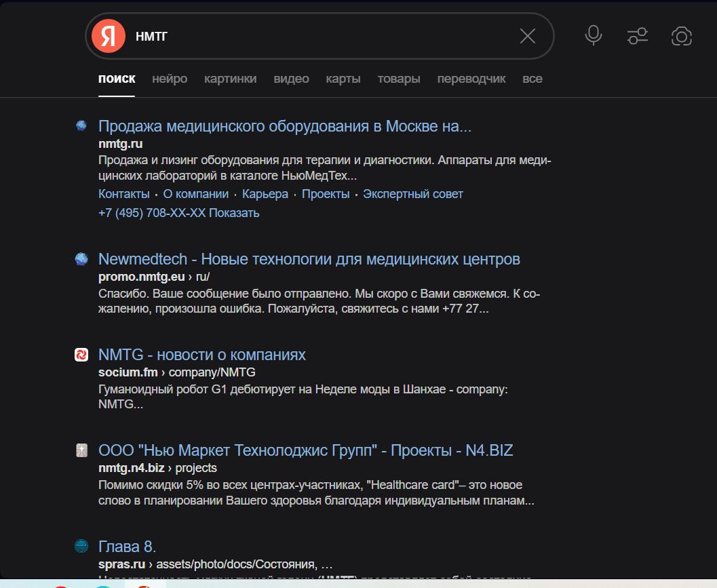Switch to the картинки tab
Image resolution: width=717 pixels, height=588 pixels.
pos(230,79)
